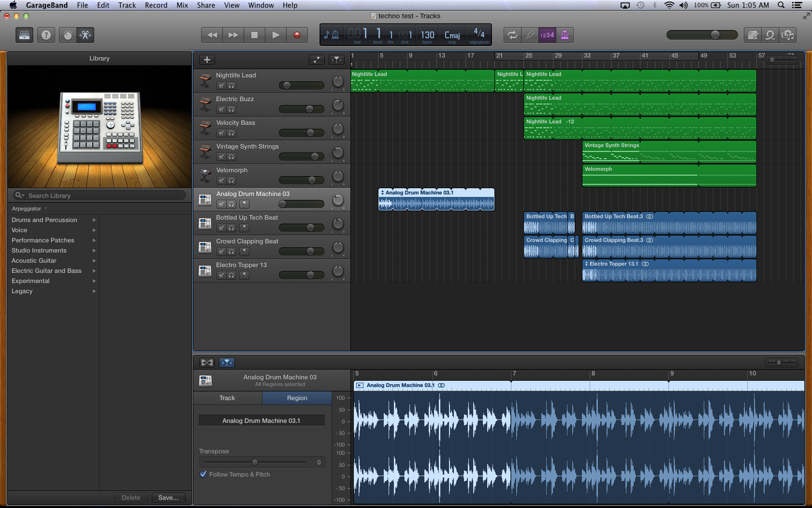Solo the Bottled Up Tech Beat track
Screen dimensions: 812x508
(232, 228)
